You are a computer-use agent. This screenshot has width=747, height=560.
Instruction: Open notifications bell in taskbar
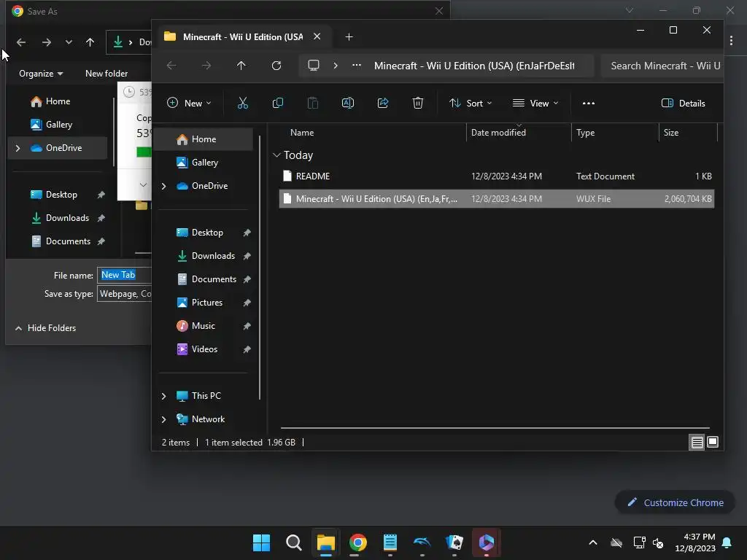coord(727,542)
